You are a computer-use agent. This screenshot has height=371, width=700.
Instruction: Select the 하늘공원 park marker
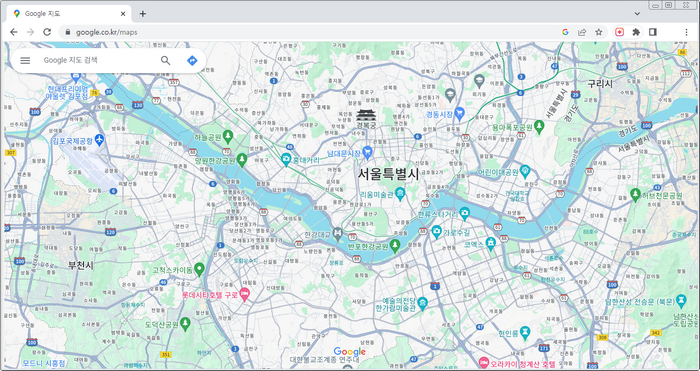228,136
